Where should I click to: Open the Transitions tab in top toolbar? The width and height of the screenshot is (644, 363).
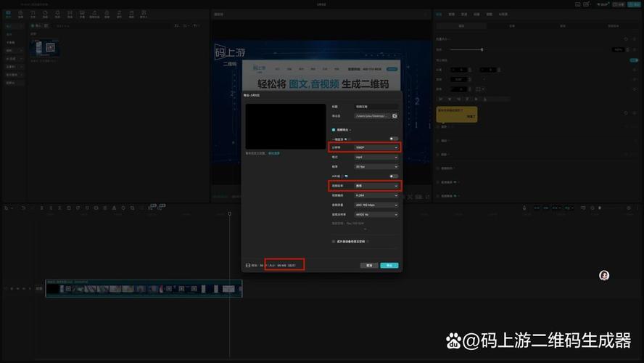click(x=70, y=15)
